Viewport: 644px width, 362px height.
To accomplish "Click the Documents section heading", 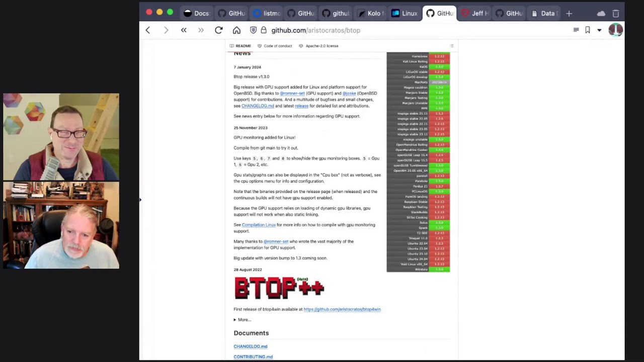I will point(251,333).
